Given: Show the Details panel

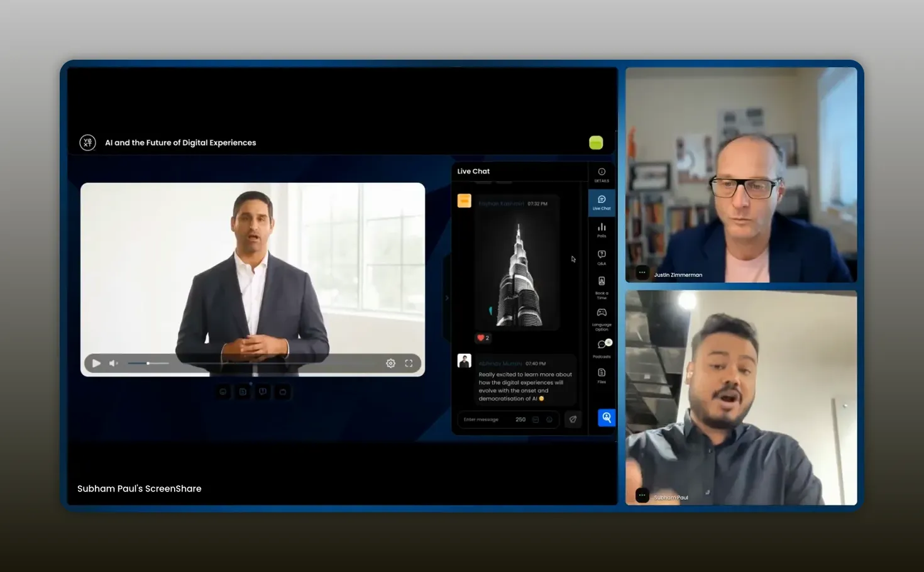Looking at the screenshot, I should point(602,173).
